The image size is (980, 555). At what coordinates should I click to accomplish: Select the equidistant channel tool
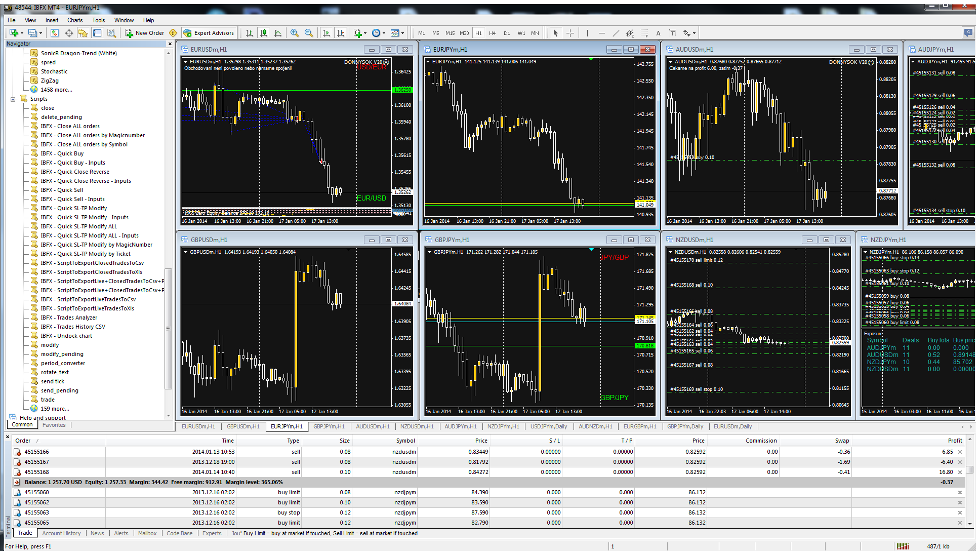(630, 33)
